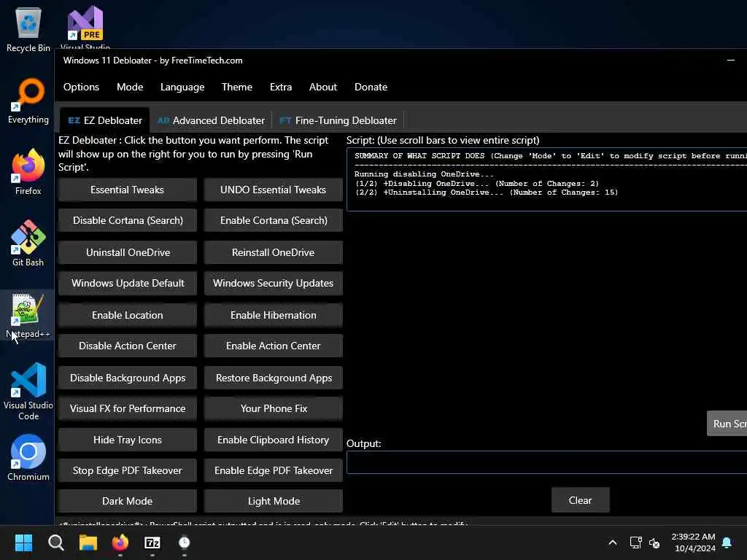Open the Chromium desktop shortcut

tap(28, 458)
